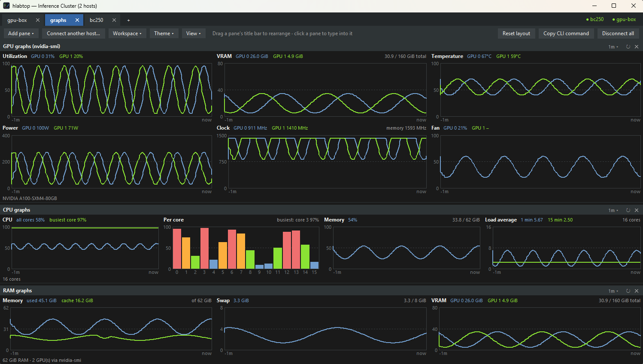Click the bc250 host status indicator
The height and width of the screenshot is (364, 643).
595,19
